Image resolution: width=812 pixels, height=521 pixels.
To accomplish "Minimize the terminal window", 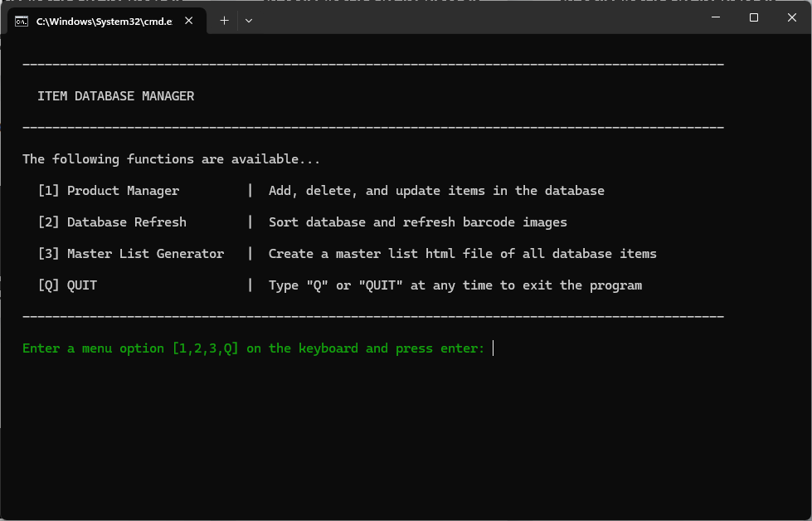I will click(715, 17).
